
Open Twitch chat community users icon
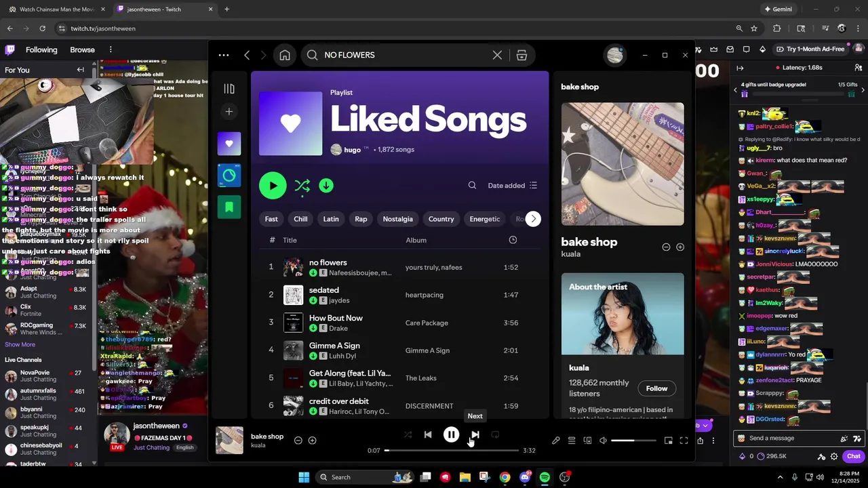(859, 68)
